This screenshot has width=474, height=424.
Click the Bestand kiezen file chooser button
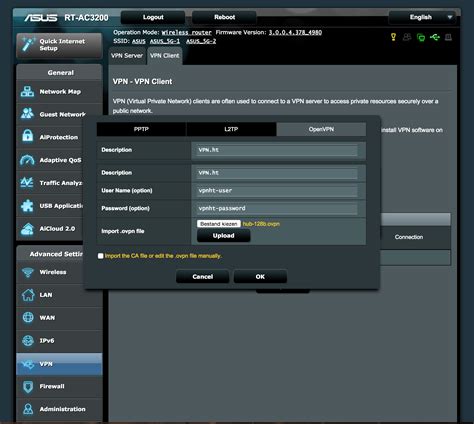point(219,224)
